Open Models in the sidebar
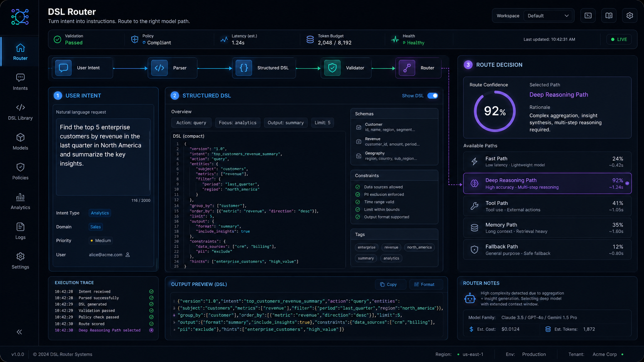The height and width of the screenshot is (362, 644). [x=20, y=142]
